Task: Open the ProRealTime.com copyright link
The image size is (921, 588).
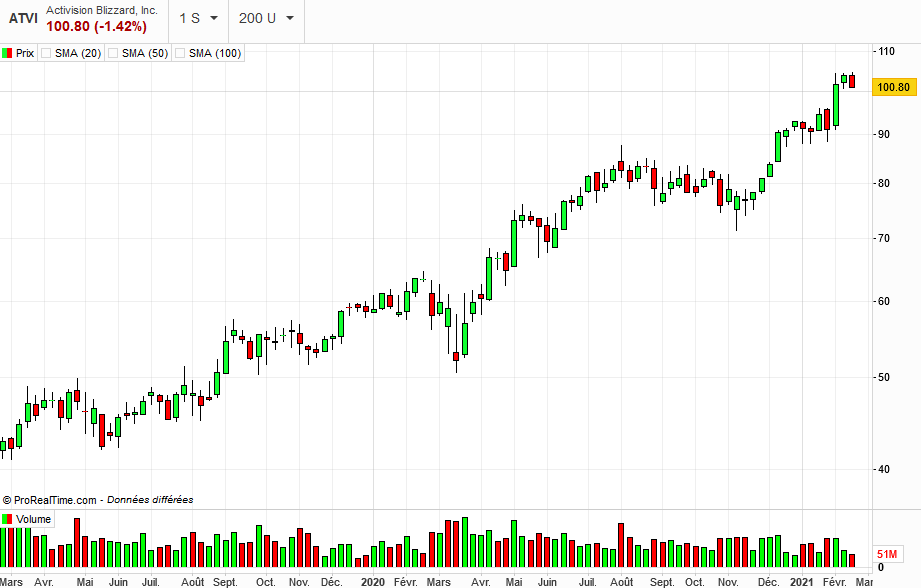Action: (55, 500)
